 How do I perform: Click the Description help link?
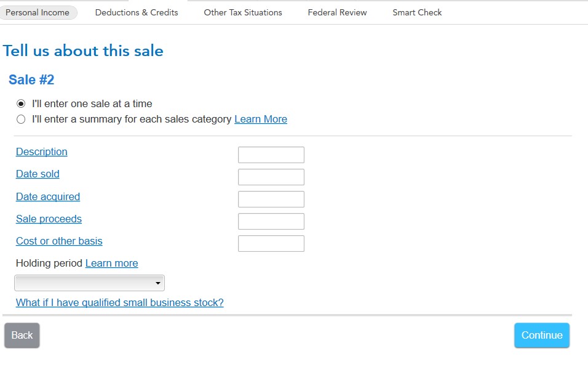pyautogui.click(x=42, y=151)
